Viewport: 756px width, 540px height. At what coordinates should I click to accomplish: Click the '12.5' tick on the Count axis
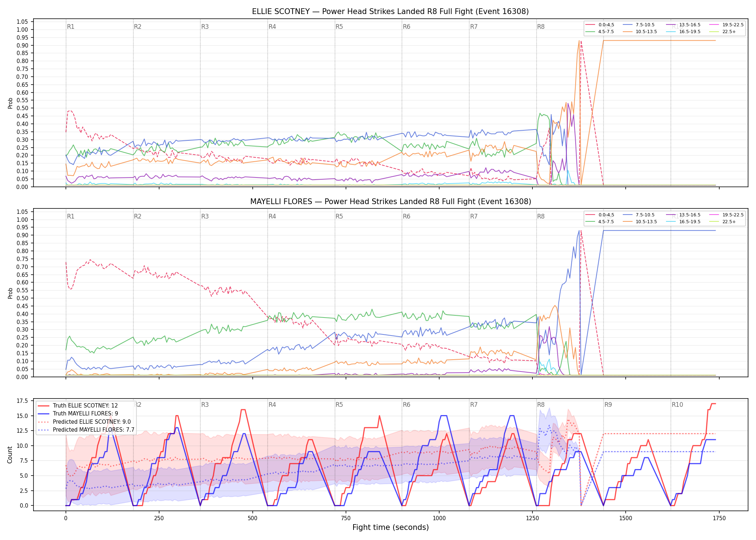(22, 431)
